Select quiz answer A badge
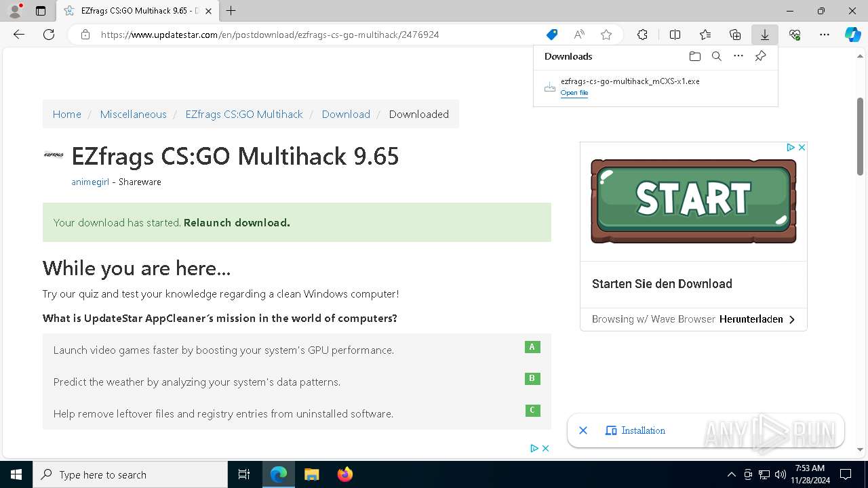Image resolution: width=868 pixels, height=488 pixels. [532, 347]
